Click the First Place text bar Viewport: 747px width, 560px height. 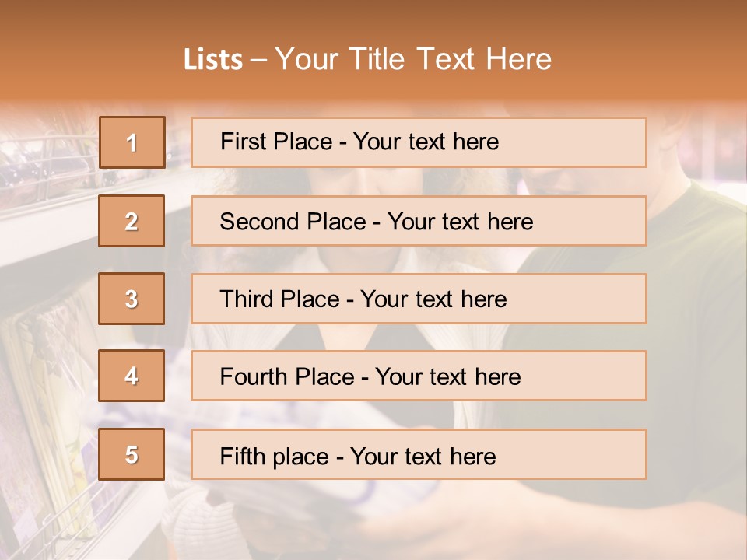[419, 142]
